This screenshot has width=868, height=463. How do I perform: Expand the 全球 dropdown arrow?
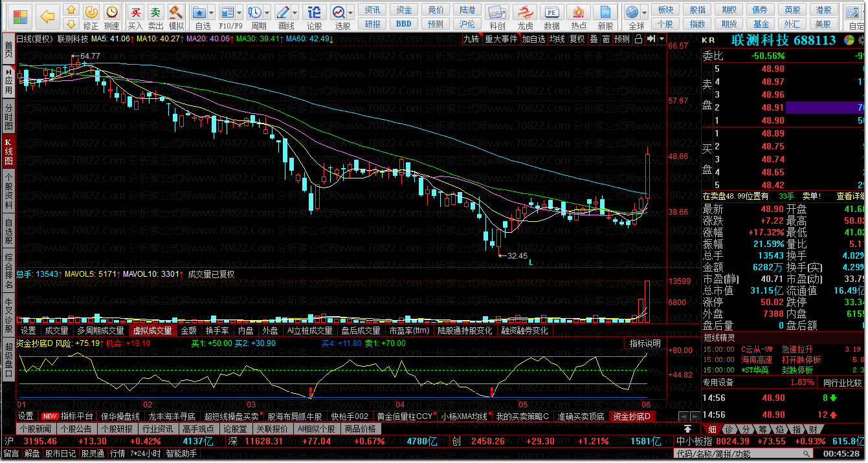point(643,12)
